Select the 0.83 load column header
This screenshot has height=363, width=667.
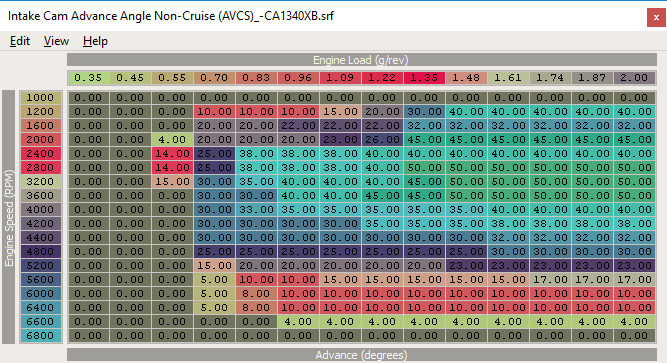(256, 78)
